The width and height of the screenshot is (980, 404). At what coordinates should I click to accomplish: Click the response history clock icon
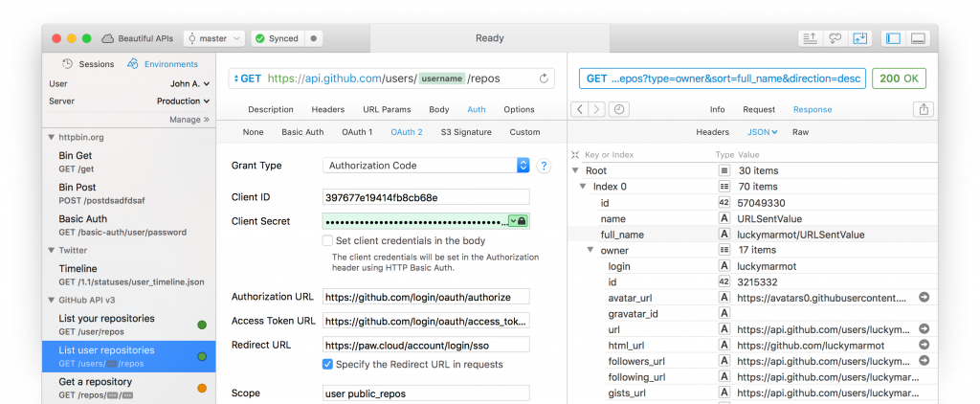[620, 109]
